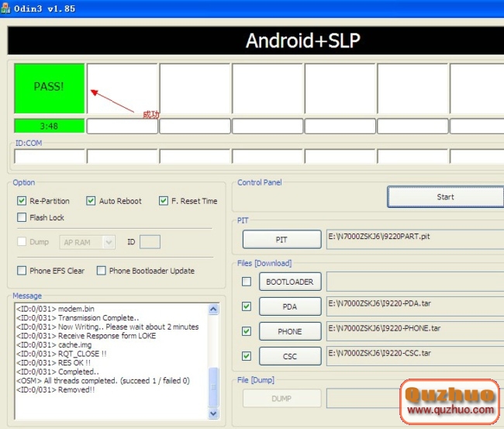
Task: Open the AP RAM dropdown
Action: (109, 242)
